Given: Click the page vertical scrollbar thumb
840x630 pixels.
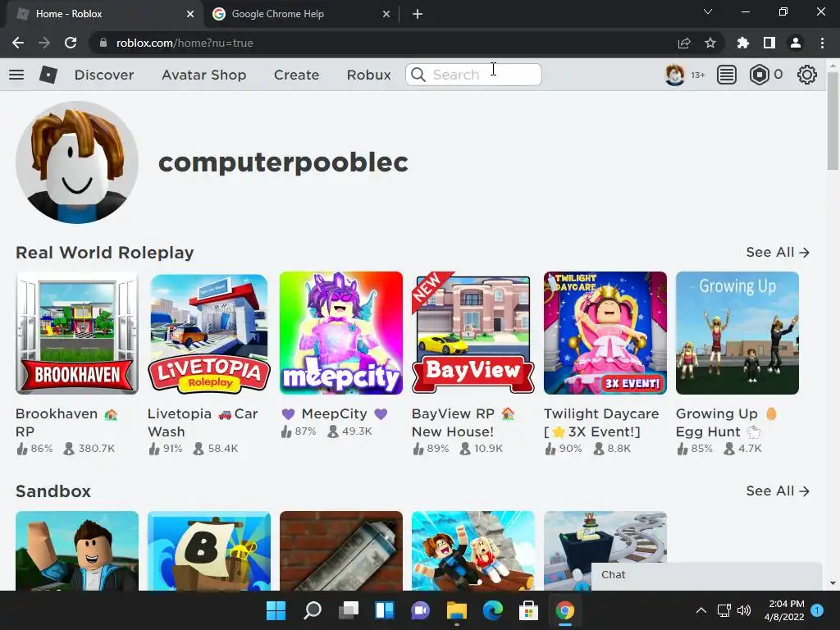Looking at the screenshot, I should [833, 121].
